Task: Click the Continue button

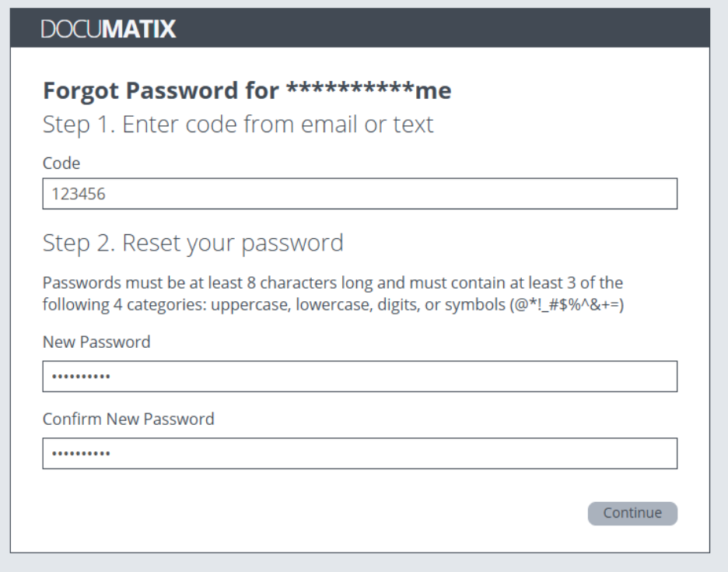Action: click(632, 513)
